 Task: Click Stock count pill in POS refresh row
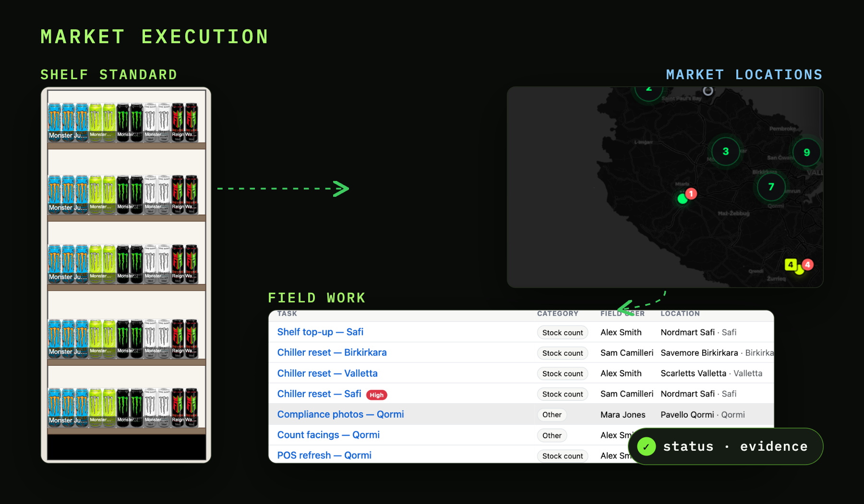(563, 456)
